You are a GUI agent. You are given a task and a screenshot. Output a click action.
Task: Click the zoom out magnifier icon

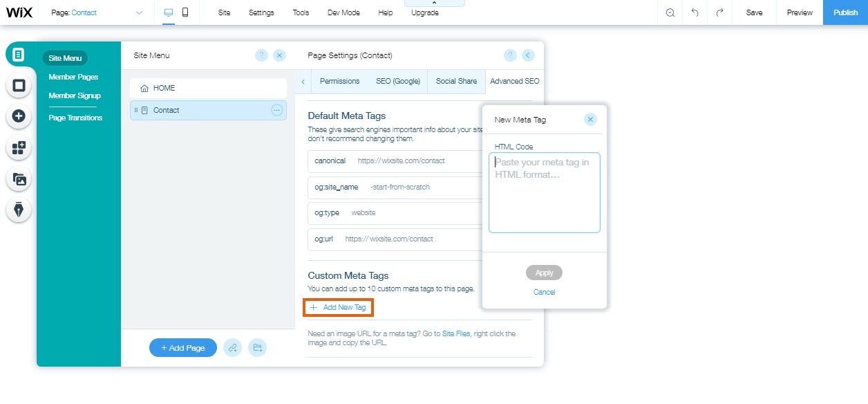[670, 12]
